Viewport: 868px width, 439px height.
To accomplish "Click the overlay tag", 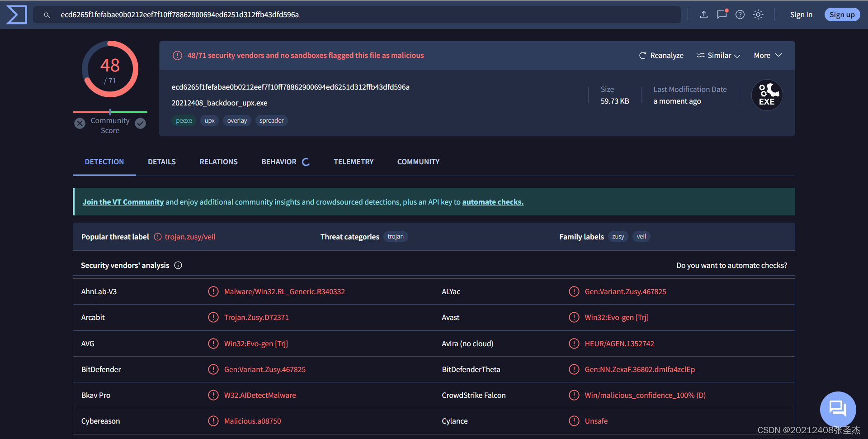I will click(x=237, y=120).
